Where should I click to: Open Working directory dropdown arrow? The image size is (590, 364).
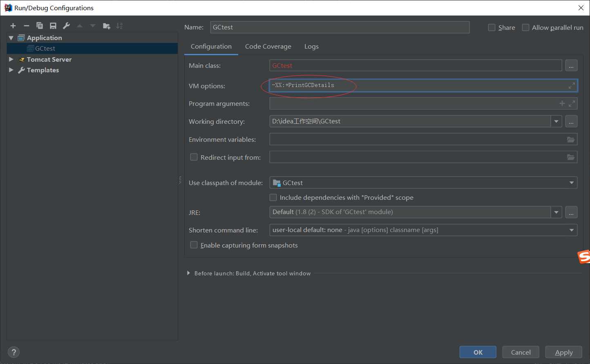(556, 121)
